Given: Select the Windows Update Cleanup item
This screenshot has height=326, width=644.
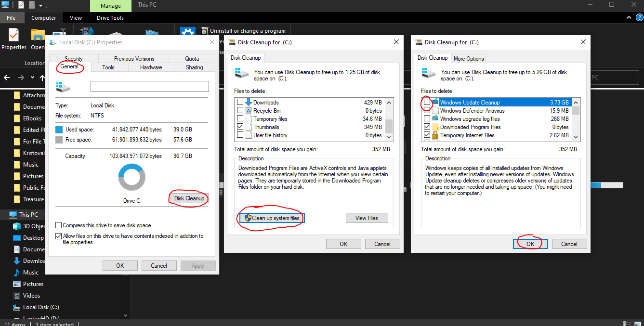Looking at the screenshot, I should (x=472, y=102).
